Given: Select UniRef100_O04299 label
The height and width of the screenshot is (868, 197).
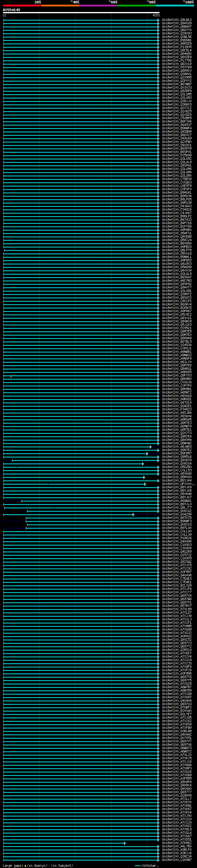Looking at the screenshot, I should tap(176, 514).
